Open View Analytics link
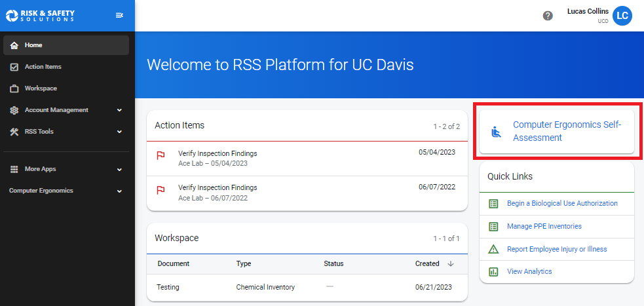The image size is (644, 306). click(x=529, y=271)
